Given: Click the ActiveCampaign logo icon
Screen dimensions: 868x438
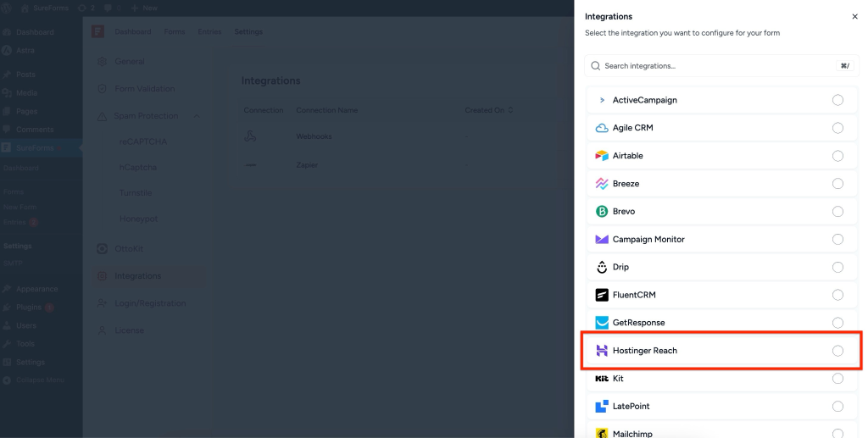Looking at the screenshot, I should [x=602, y=100].
